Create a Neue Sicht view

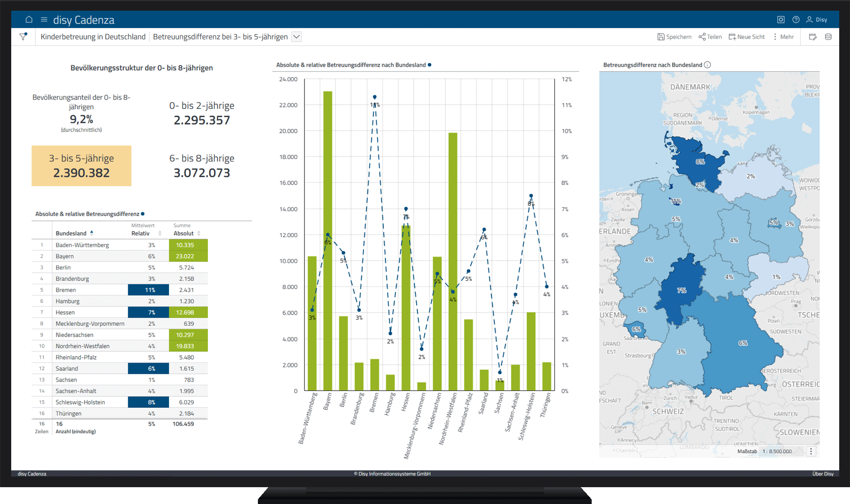tap(747, 37)
